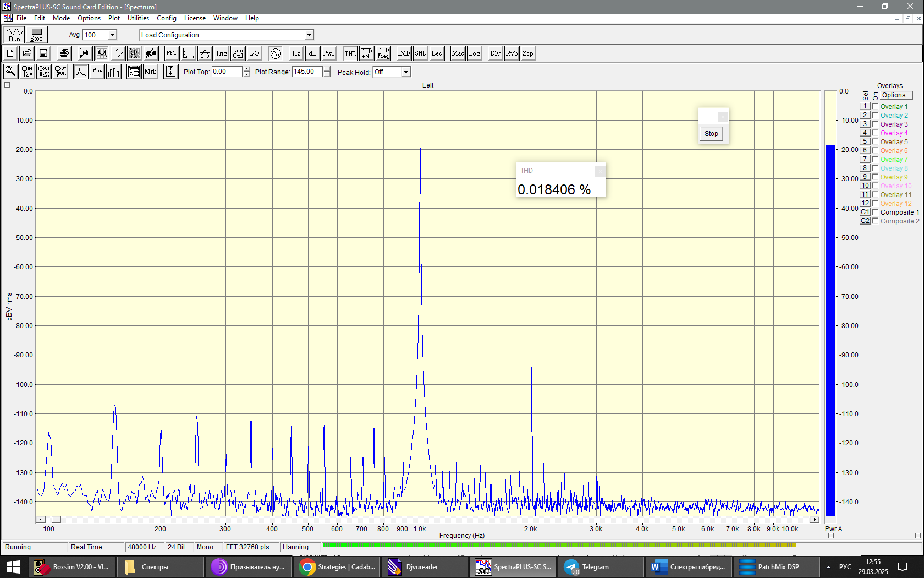
Task: Select the Hz frequency utility icon
Action: (x=296, y=53)
